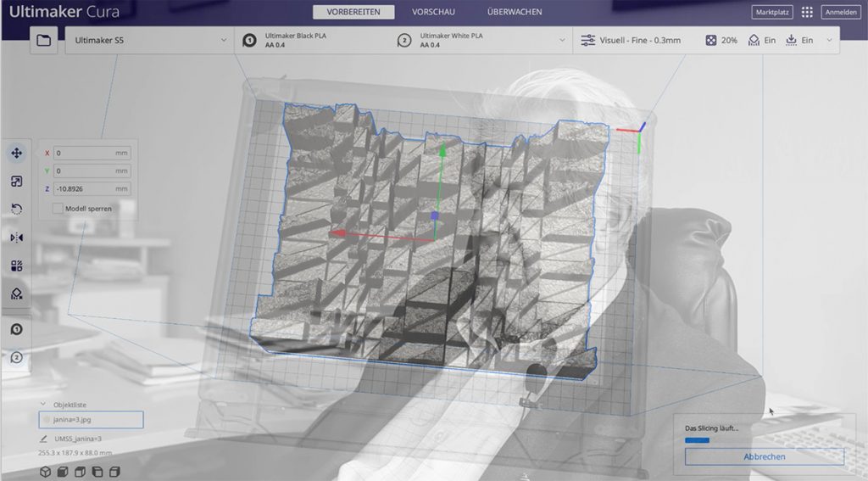Open the folder icon to load a file

point(44,40)
